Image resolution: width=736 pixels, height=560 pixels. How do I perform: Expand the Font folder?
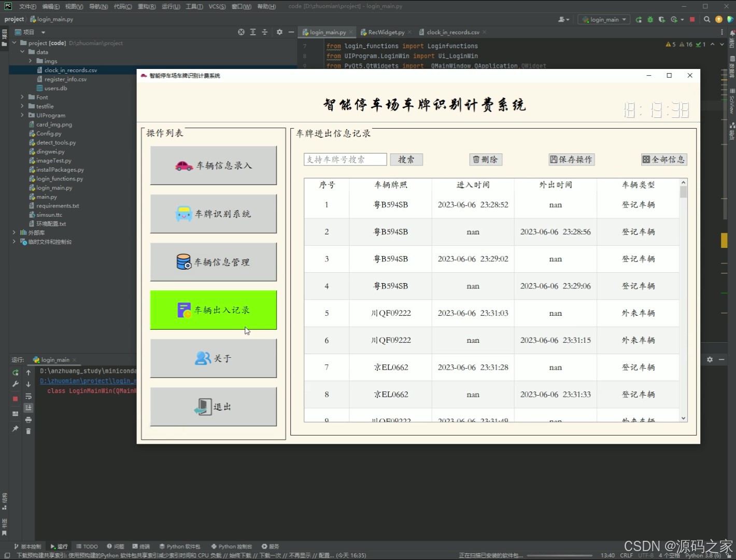(22, 97)
